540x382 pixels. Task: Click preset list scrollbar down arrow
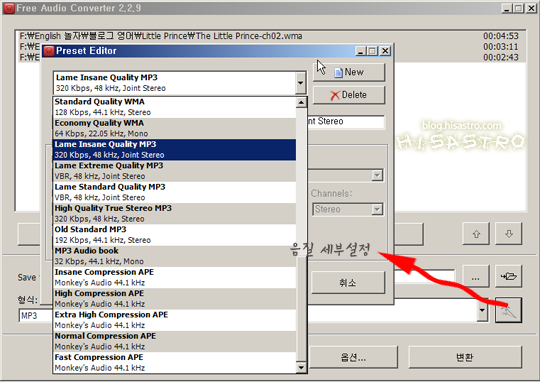click(301, 368)
